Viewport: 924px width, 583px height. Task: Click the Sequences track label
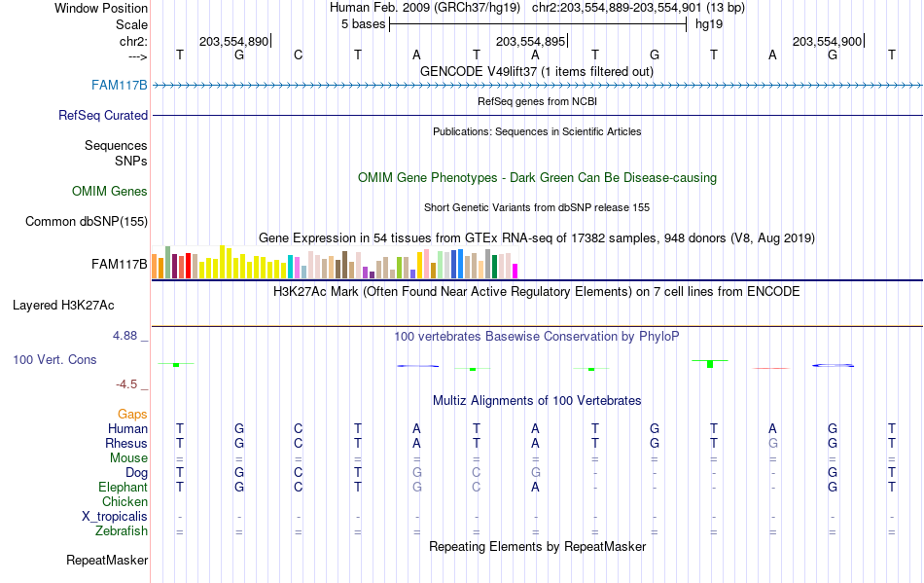pos(116,146)
